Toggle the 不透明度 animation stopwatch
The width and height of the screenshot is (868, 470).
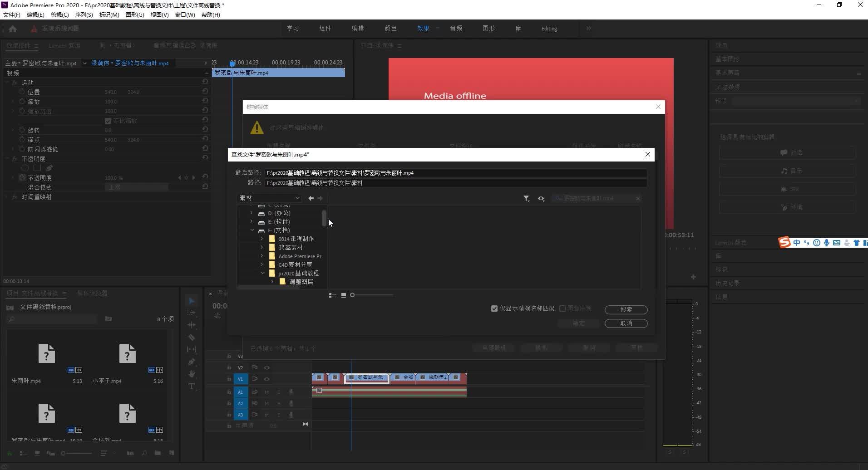click(x=22, y=177)
